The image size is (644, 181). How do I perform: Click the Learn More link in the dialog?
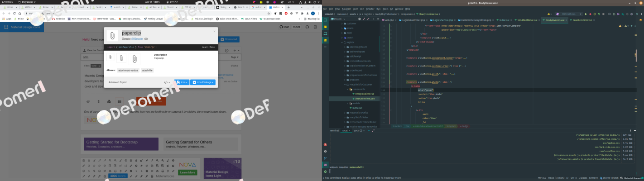click(x=208, y=47)
